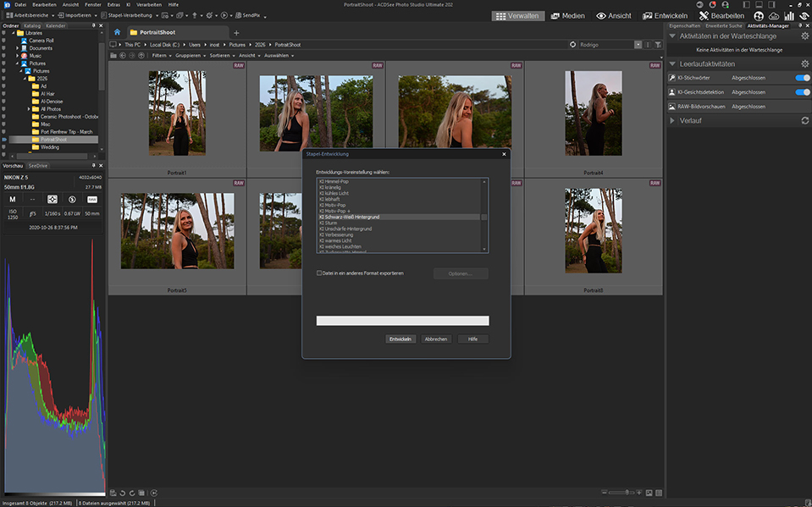Click the refresh icon in Verlauf row
This screenshot has width=812, height=507.
click(x=804, y=120)
